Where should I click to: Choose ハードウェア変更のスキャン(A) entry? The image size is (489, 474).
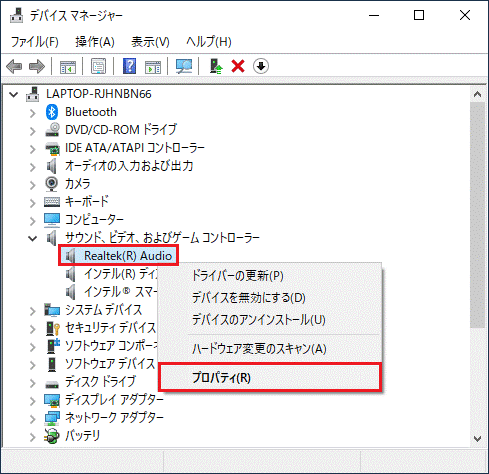(270, 349)
